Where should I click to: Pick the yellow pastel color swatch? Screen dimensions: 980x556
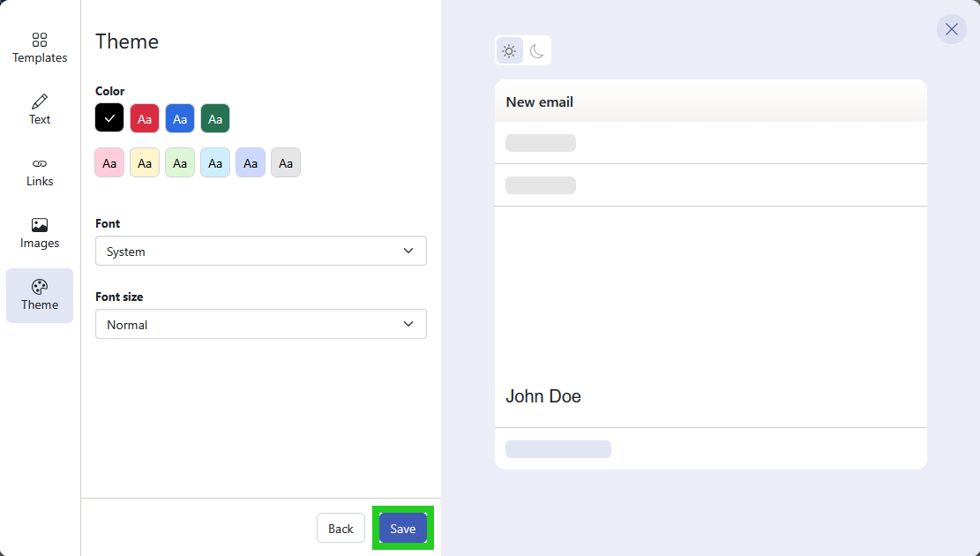(x=144, y=162)
